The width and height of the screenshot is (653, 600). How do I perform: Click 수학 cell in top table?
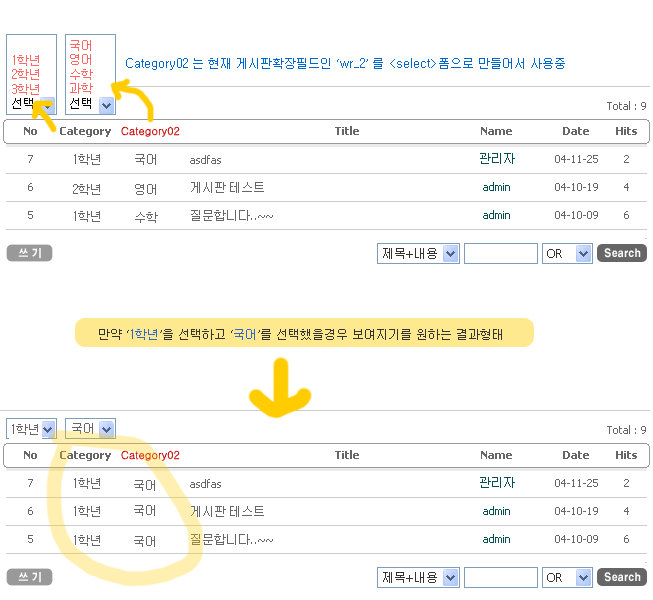(x=146, y=217)
